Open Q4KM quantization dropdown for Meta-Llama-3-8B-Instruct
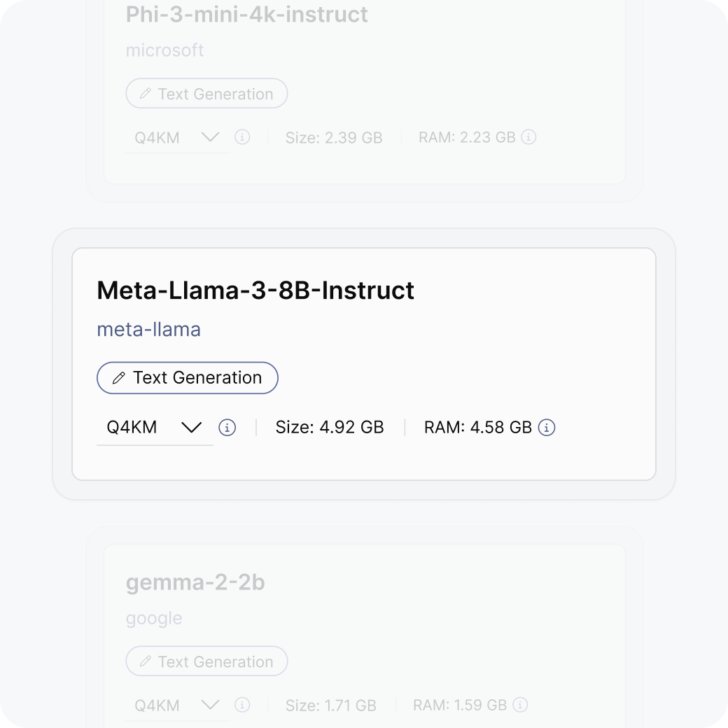 155,427
